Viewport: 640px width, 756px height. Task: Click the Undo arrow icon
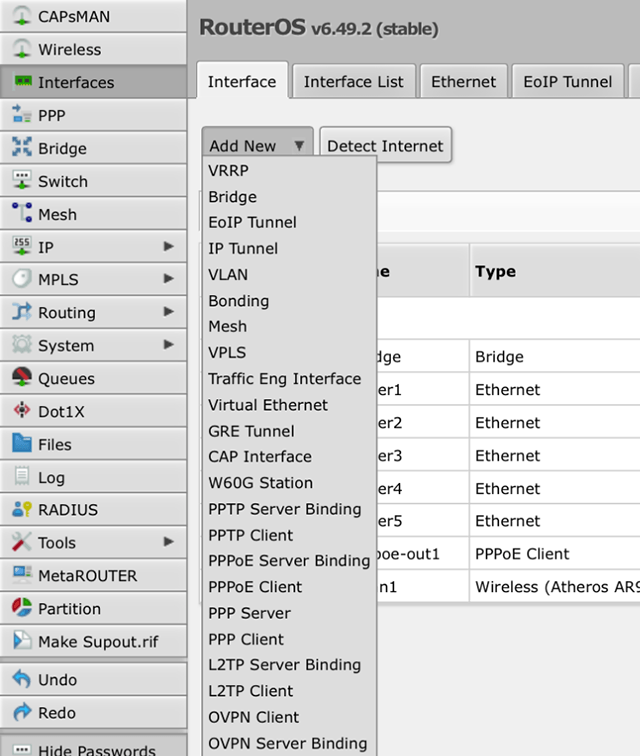[x=22, y=679]
